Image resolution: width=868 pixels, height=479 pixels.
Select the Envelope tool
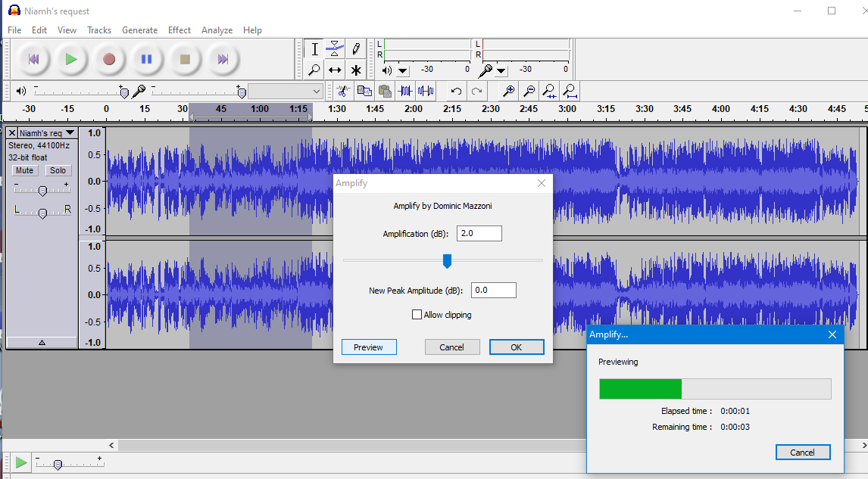pos(334,48)
